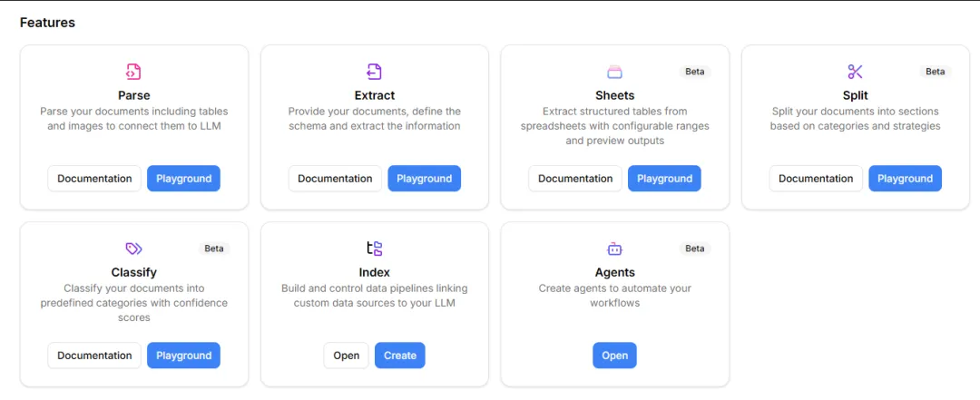Select the Agents card title
The width and height of the screenshot is (980, 400).
(x=614, y=272)
